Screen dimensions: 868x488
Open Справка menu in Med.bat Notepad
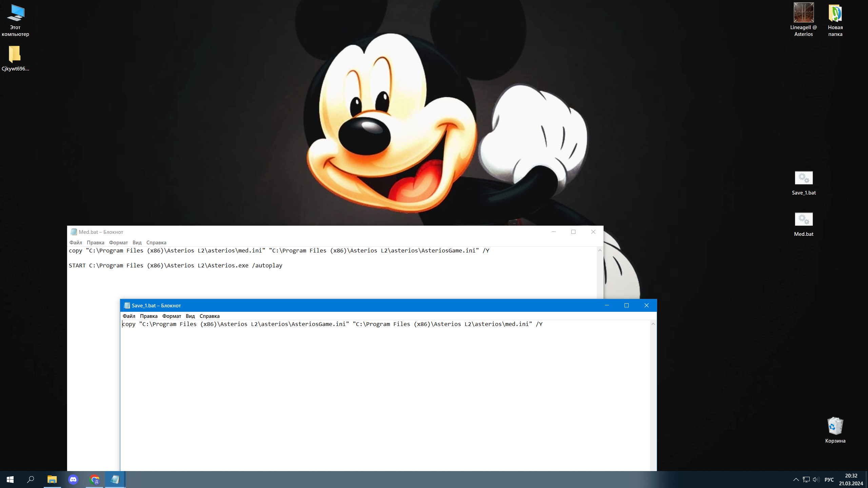point(156,242)
